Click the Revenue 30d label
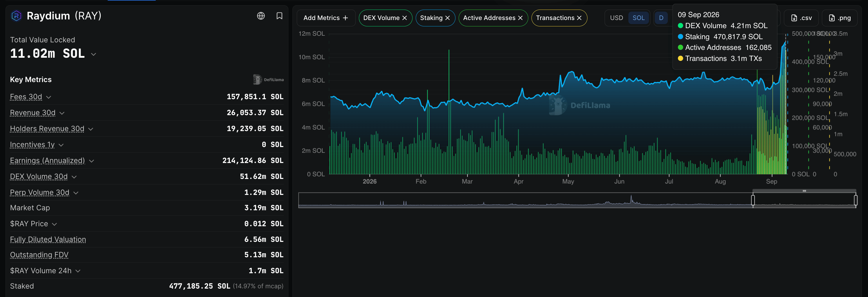This screenshot has width=868, height=297. point(33,113)
